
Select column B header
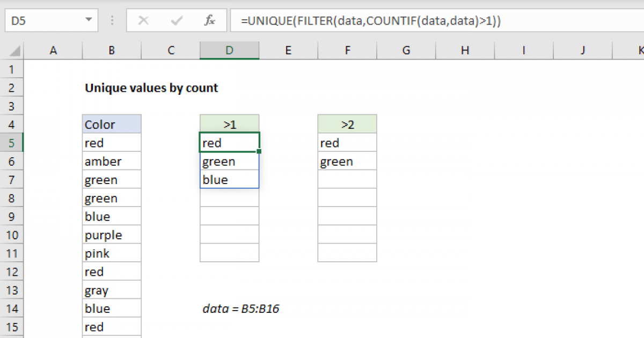click(x=112, y=50)
